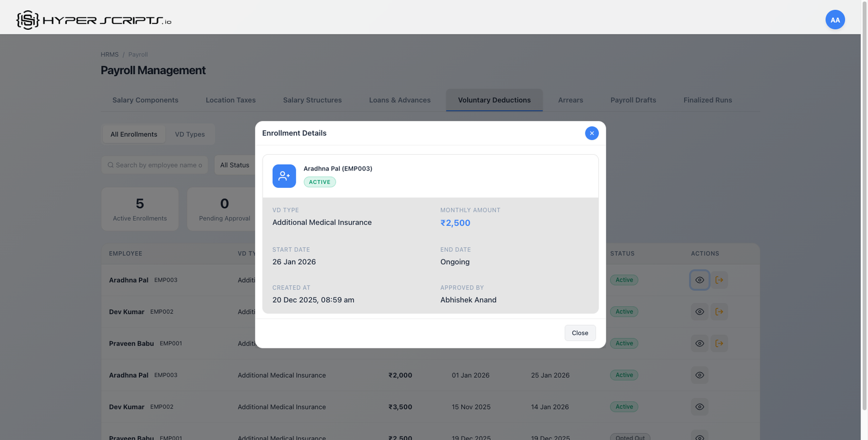Click the blue employee avatar icon in the dialog
868x440 pixels.
(284, 176)
